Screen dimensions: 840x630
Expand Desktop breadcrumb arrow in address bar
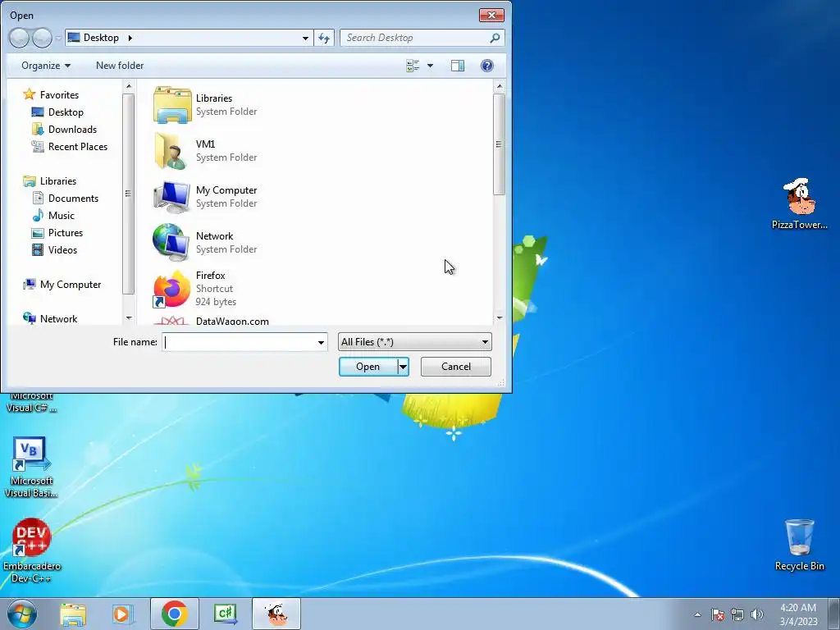[x=130, y=38]
